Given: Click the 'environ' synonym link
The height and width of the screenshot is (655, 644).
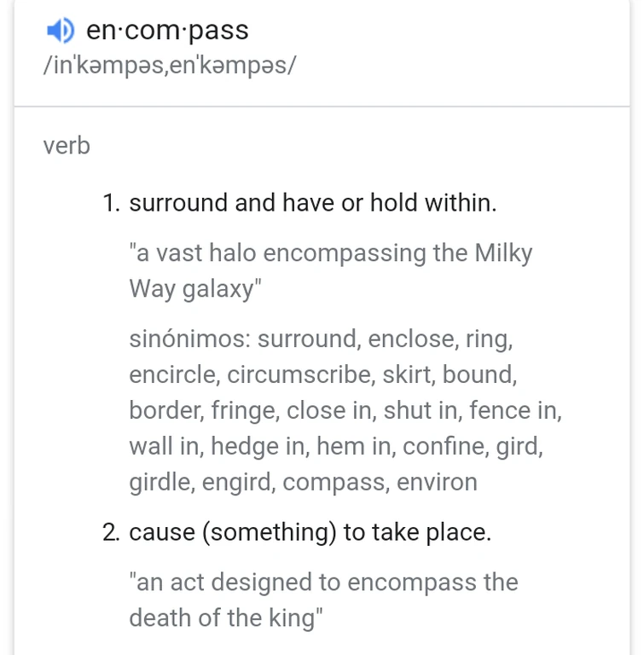Looking at the screenshot, I should tap(436, 483).
